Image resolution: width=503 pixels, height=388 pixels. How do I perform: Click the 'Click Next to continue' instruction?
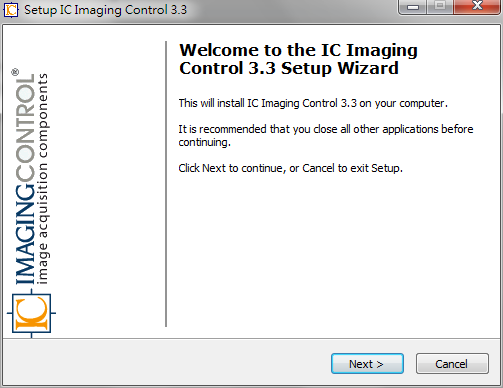point(290,168)
